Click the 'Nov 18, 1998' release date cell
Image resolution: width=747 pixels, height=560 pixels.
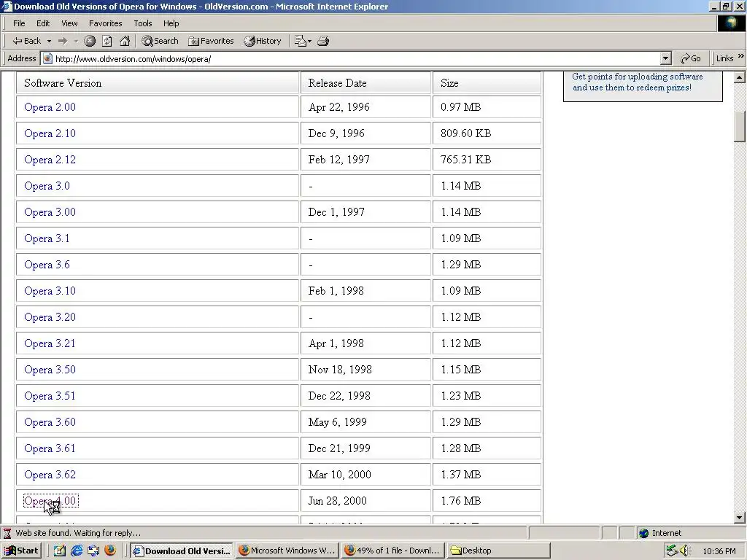tap(365, 370)
